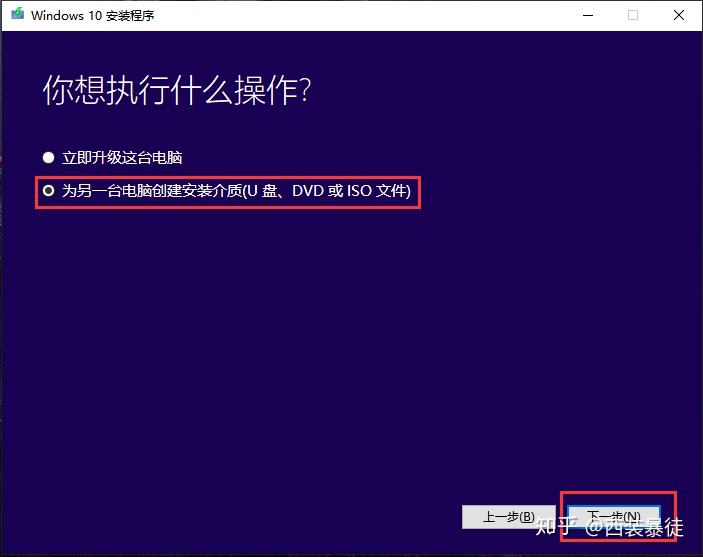Click the 'Windows 10 安装程序' title text
Image resolution: width=703 pixels, height=557 pixels.
92,16
